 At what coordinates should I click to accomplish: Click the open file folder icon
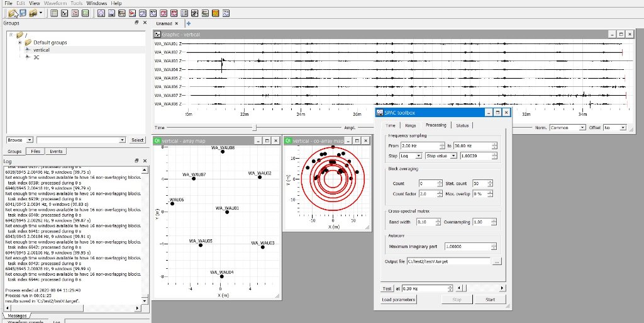[13, 13]
